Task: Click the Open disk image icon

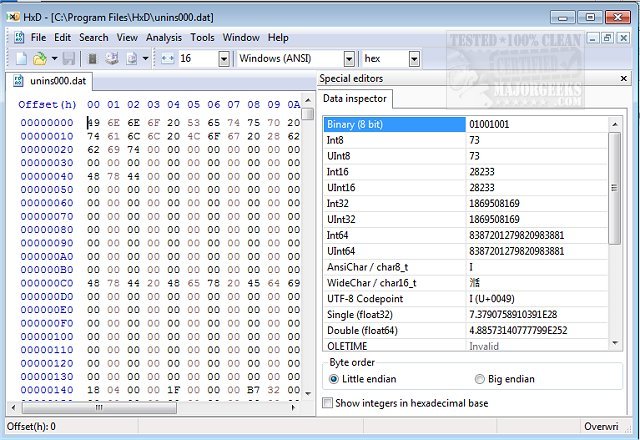Action: 131,59
